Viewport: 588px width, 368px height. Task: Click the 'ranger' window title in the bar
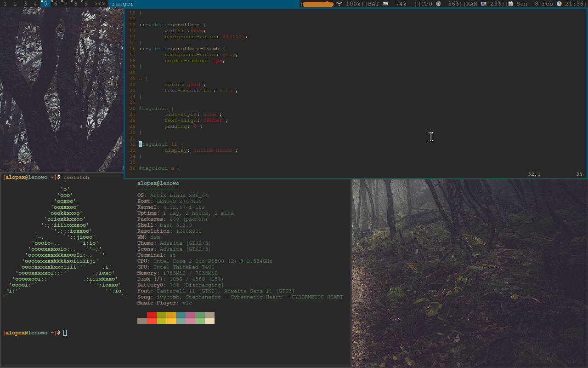[123, 4]
